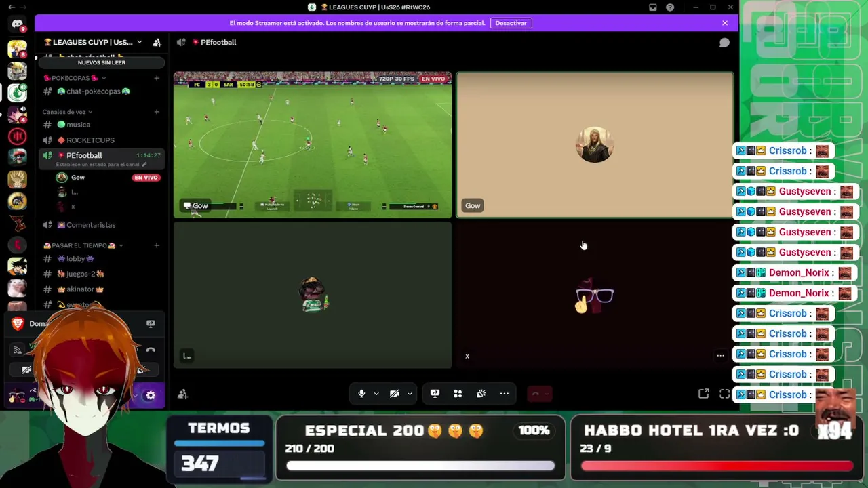Image resolution: width=868 pixels, height=488 pixels.
Task: Select Gow's avatar video tile
Action: click(595, 145)
